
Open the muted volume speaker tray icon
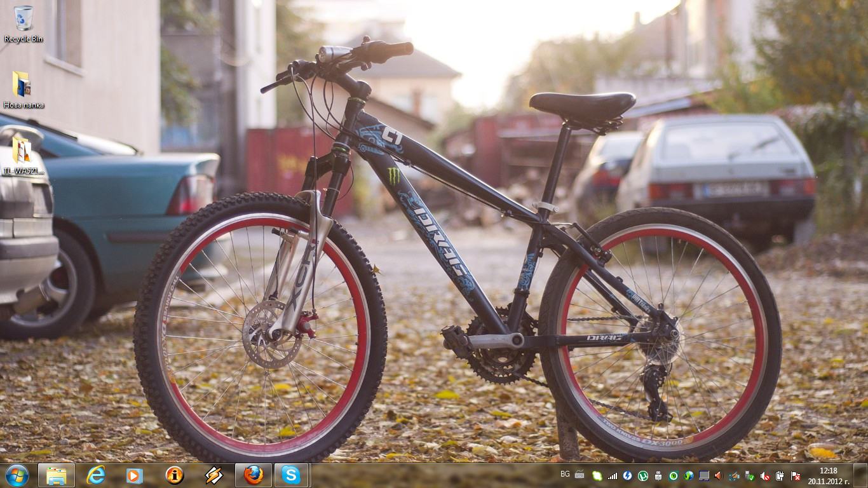point(765,475)
